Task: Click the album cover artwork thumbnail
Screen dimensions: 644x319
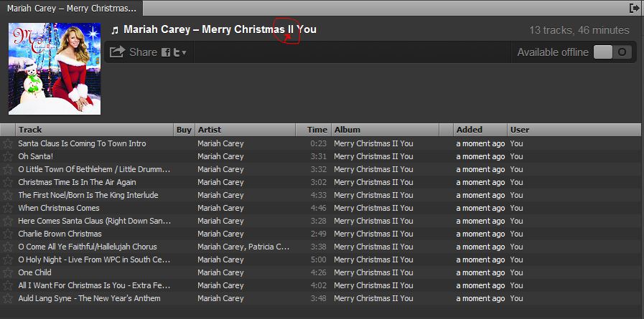Action: [x=55, y=69]
